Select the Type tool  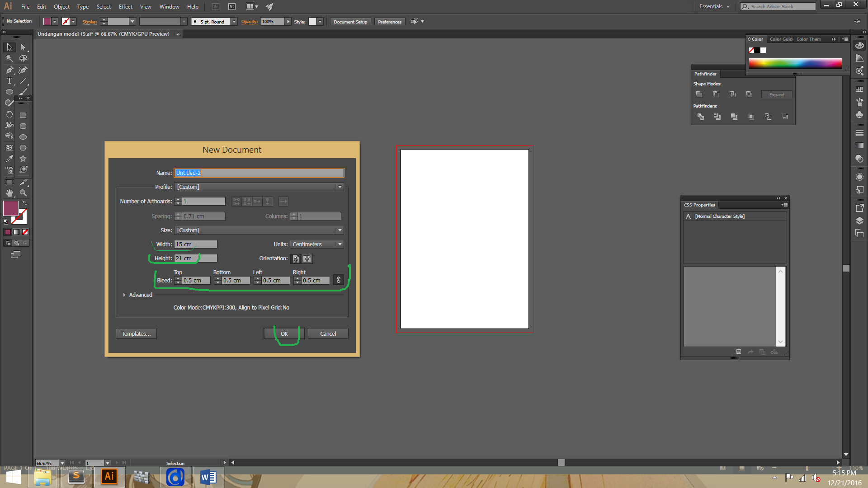9,81
